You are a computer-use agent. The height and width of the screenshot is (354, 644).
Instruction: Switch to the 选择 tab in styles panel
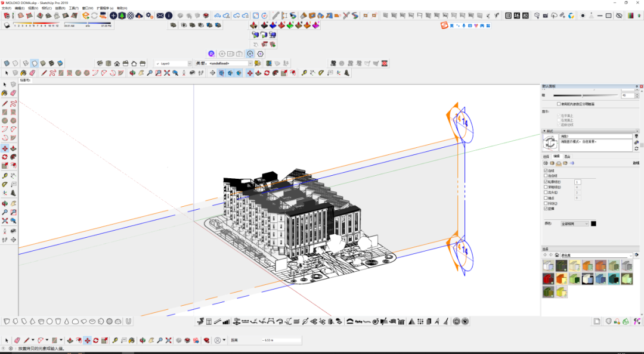click(547, 156)
